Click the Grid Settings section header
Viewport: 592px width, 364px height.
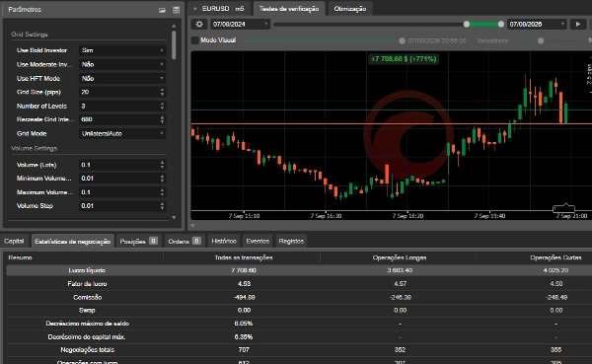(30, 35)
